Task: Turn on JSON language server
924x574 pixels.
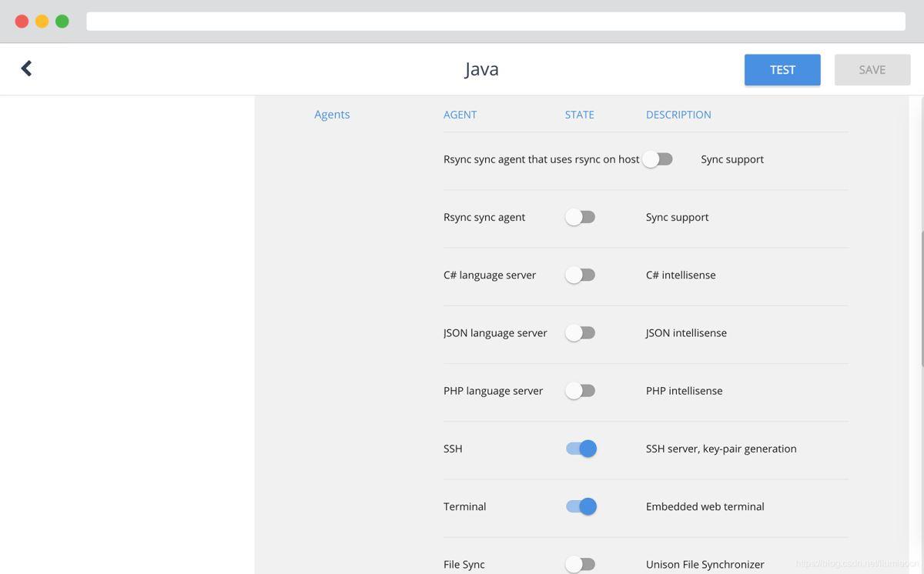Action: [x=581, y=332]
